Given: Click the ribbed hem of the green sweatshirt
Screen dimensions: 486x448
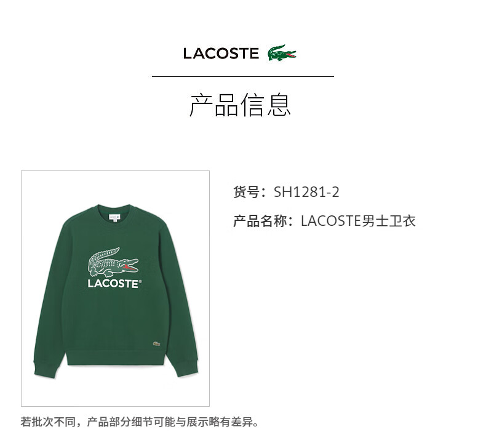Looking at the screenshot, I should click(115, 358).
